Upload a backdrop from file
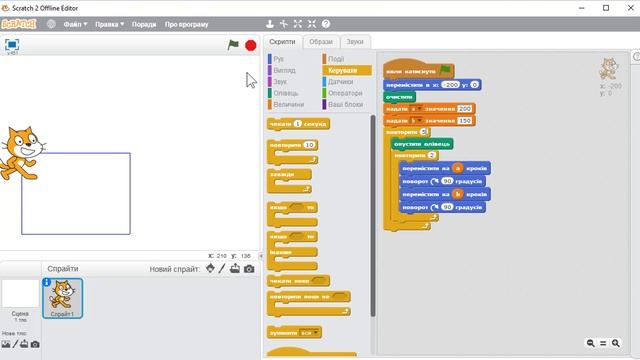Viewport: 640px width, 360px height. (24, 344)
